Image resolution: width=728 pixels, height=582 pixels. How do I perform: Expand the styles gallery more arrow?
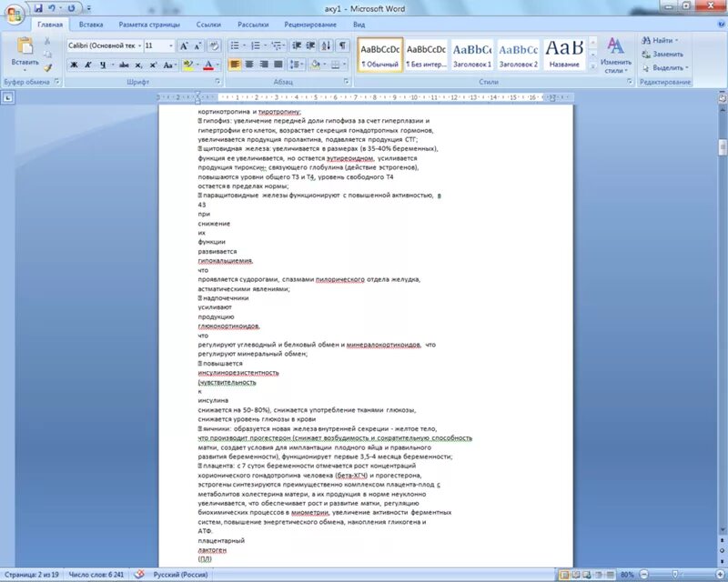tap(592, 67)
